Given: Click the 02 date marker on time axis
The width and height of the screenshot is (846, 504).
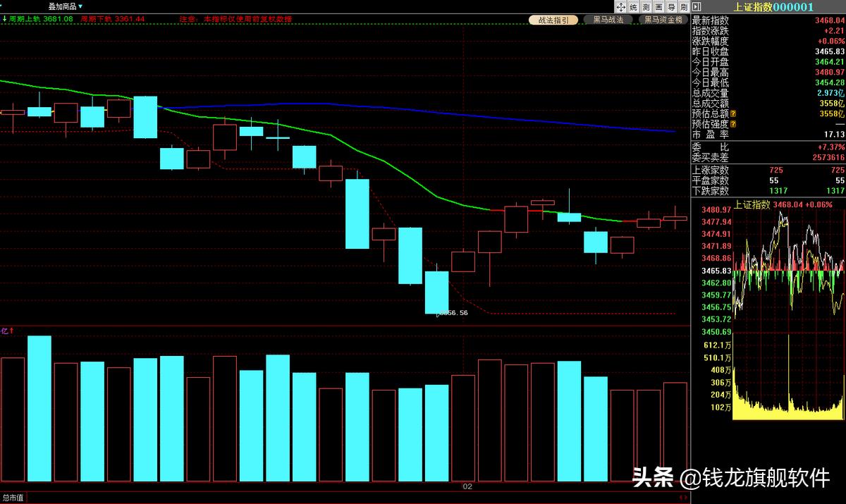Looking at the screenshot, I should click(467, 486).
